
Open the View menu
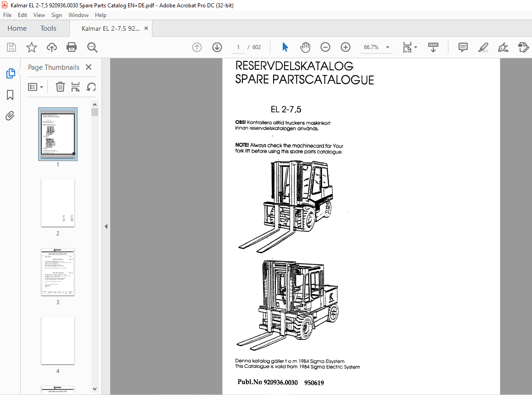[x=39, y=15]
